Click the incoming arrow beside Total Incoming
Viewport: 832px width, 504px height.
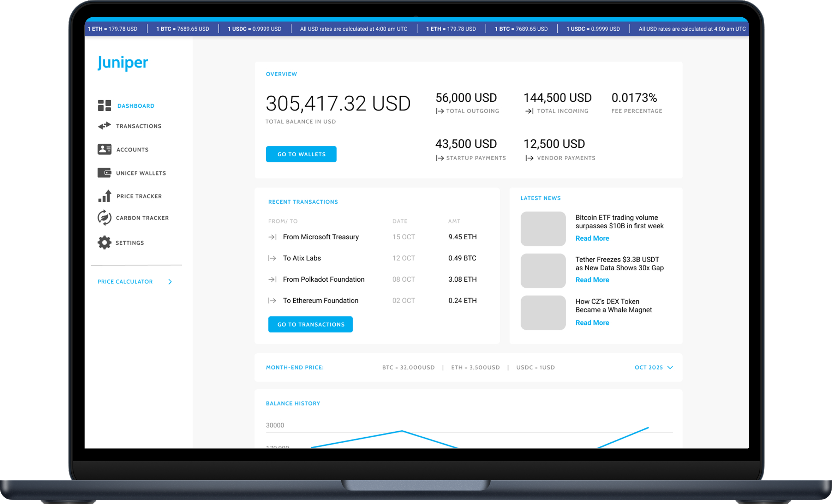coord(529,111)
